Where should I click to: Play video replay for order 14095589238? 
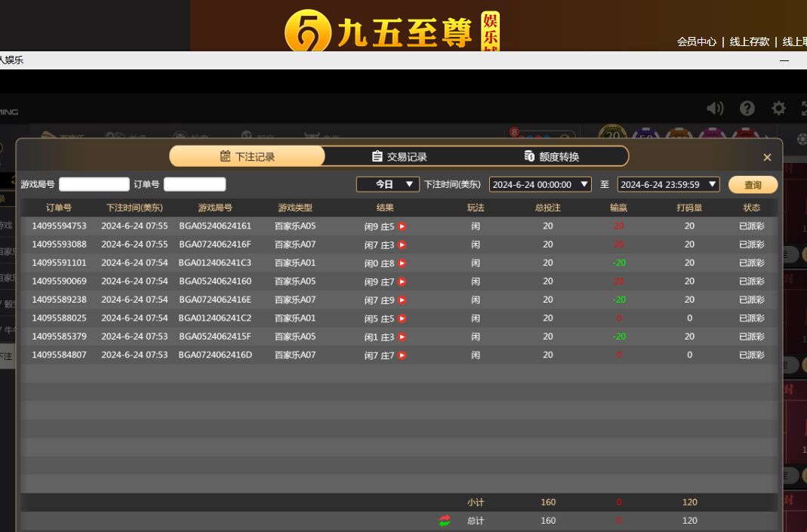[402, 300]
